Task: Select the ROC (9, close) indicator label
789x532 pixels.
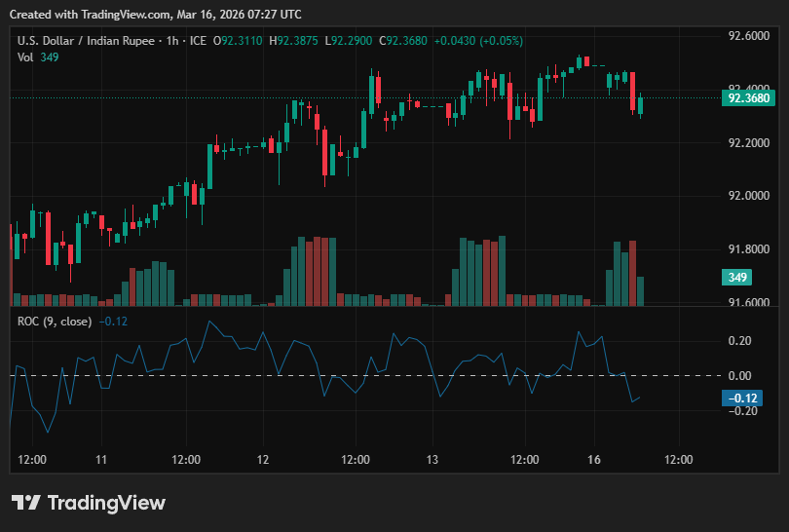Action: [55, 322]
